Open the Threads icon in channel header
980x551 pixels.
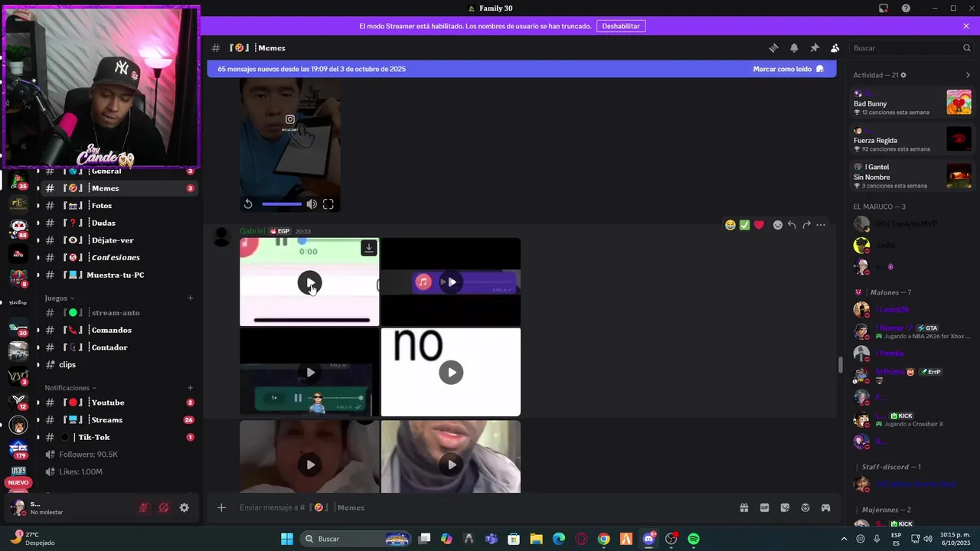point(773,48)
